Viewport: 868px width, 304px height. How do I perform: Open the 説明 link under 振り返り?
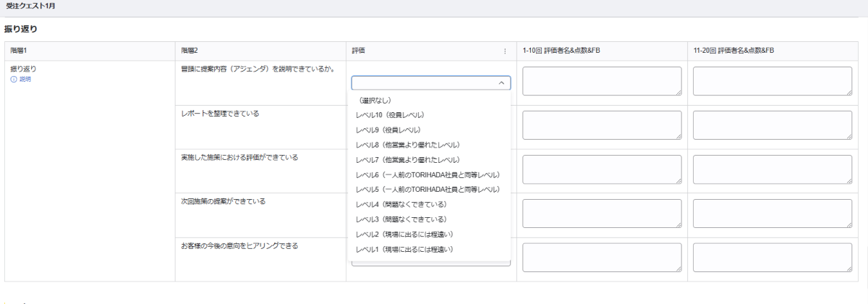pos(25,80)
